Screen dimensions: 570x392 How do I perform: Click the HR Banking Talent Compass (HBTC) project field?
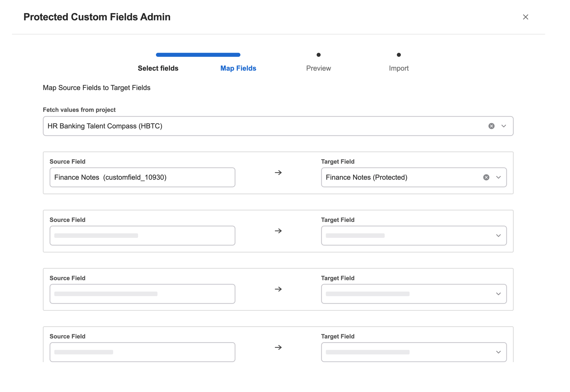coord(278,126)
